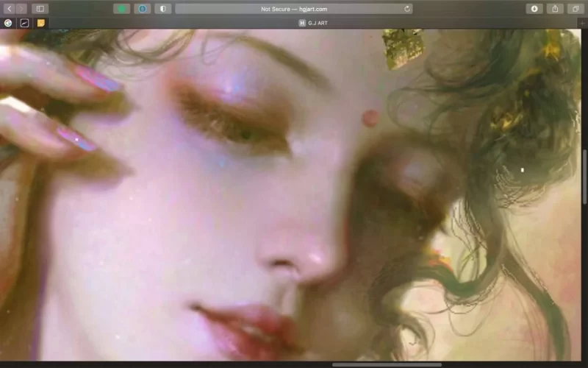Screen dimensions: 588x368
Task: Open the Google pinned tab
Action: click(8, 24)
